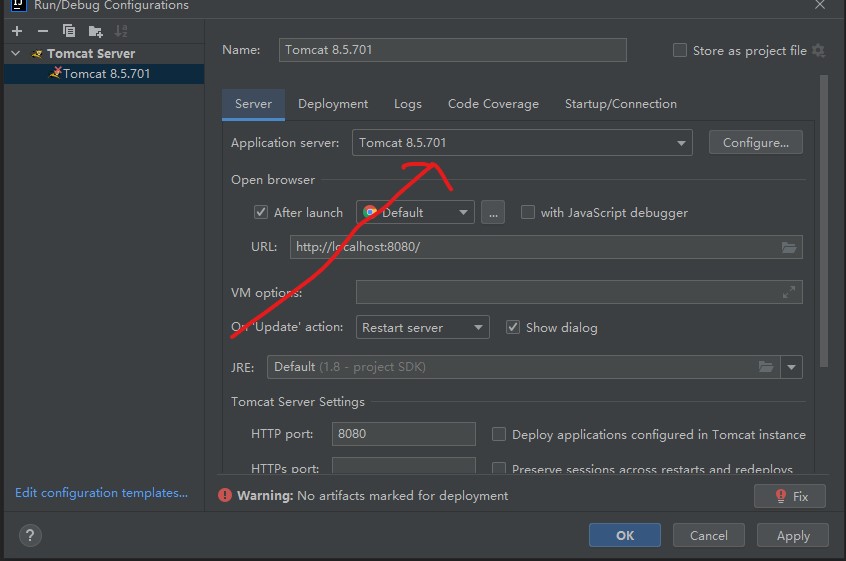This screenshot has width=846, height=561.
Task: Open Edit configuration templates link
Action: coord(101,492)
